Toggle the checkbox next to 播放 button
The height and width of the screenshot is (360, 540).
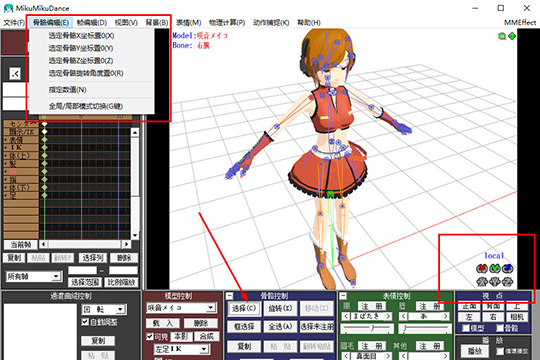[x=500, y=351]
